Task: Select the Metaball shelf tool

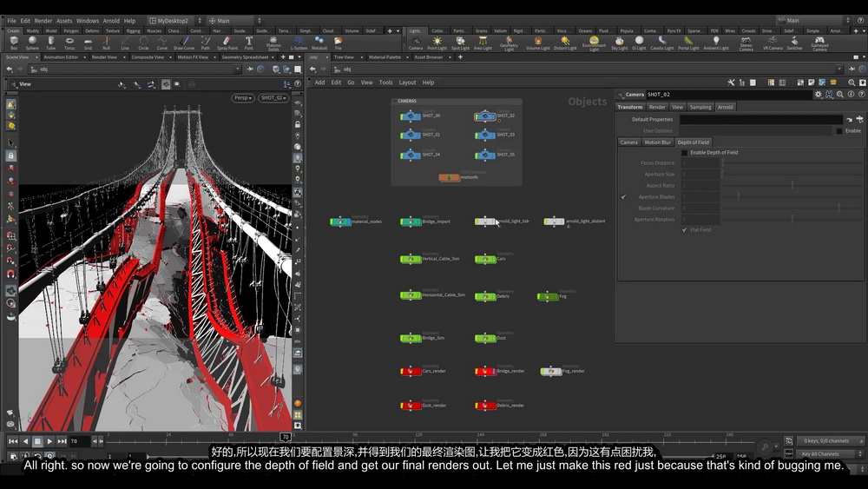Action: point(319,43)
